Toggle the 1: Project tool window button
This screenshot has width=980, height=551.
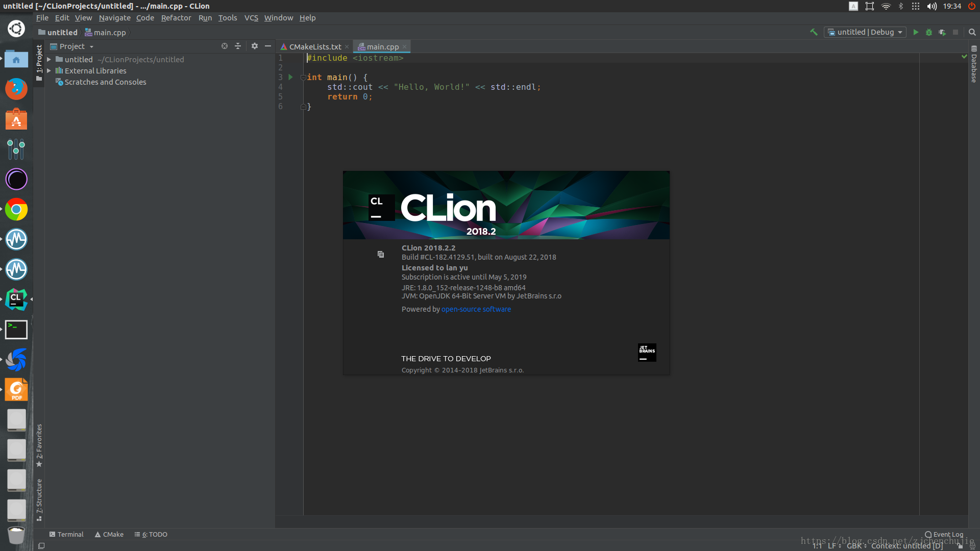click(x=39, y=63)
